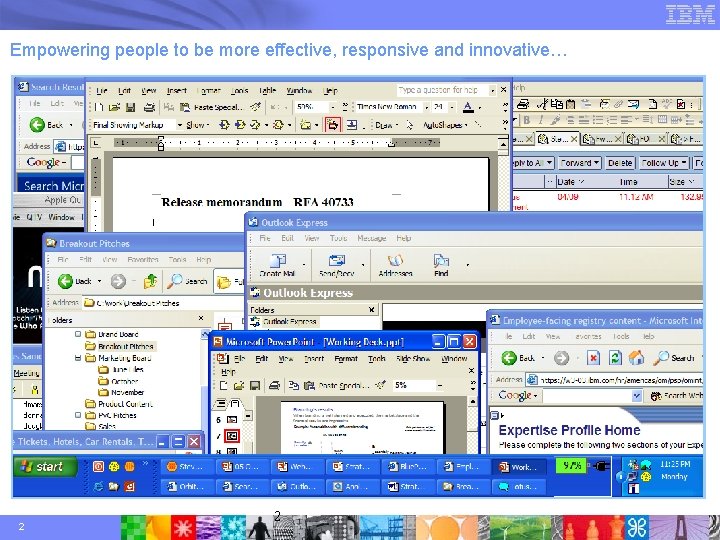Click the 'Type a question for help' box
Screen dimensions: 720x540
coord(443,90)
